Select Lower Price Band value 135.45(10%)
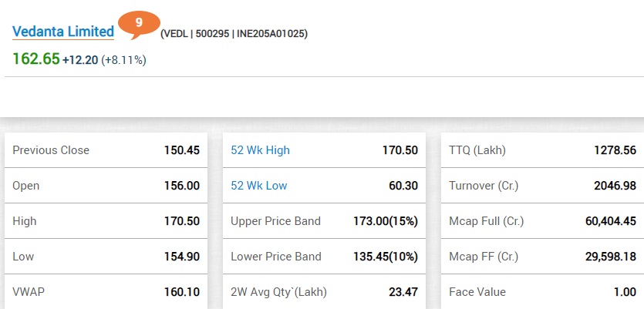644x309 pixels. click(386, 257)
